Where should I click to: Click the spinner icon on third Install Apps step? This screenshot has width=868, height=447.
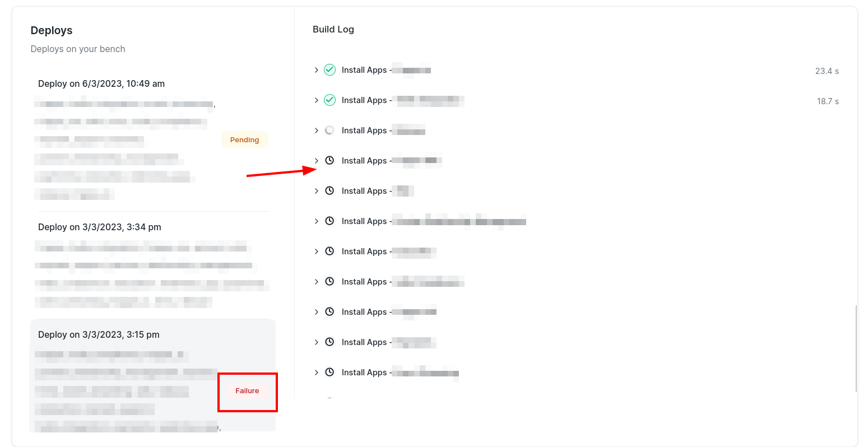(x=329, y=130)
